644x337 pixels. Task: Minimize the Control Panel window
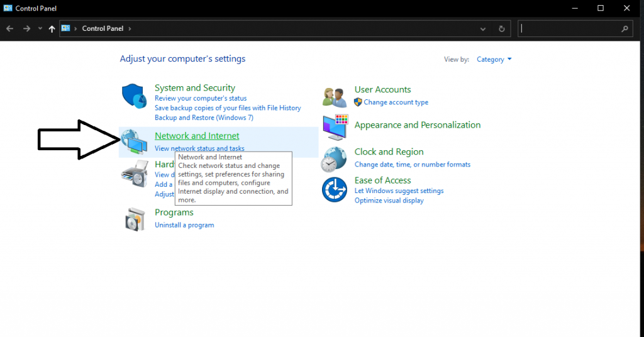575,8
